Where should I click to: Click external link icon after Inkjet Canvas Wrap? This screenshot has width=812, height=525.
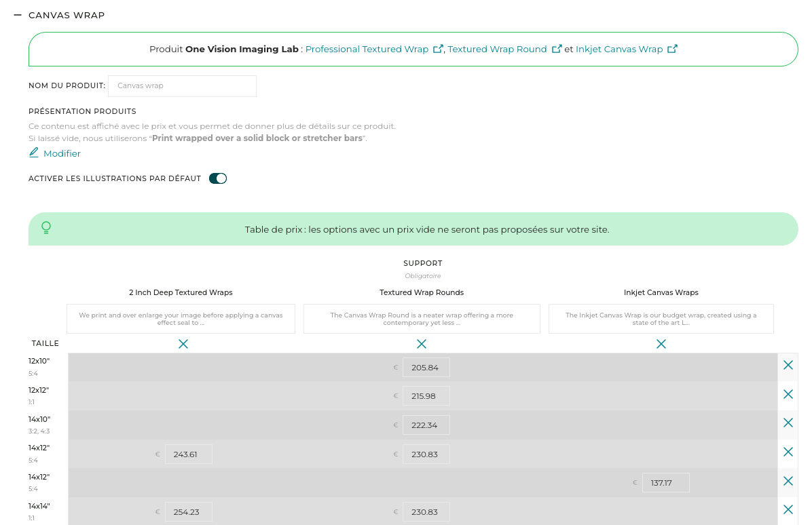[672, 49]
